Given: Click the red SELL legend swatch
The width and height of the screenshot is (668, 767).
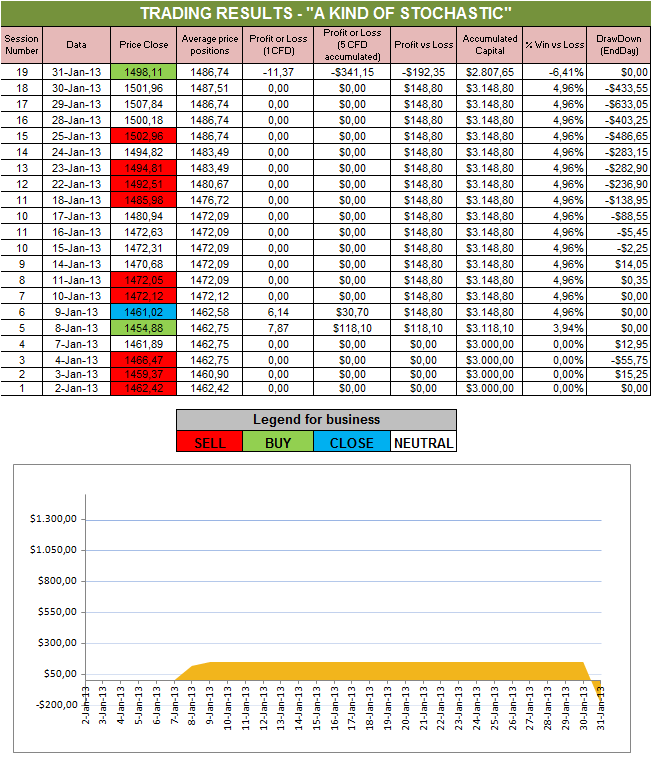Looking at the screenshot, I should coord(209,442).
